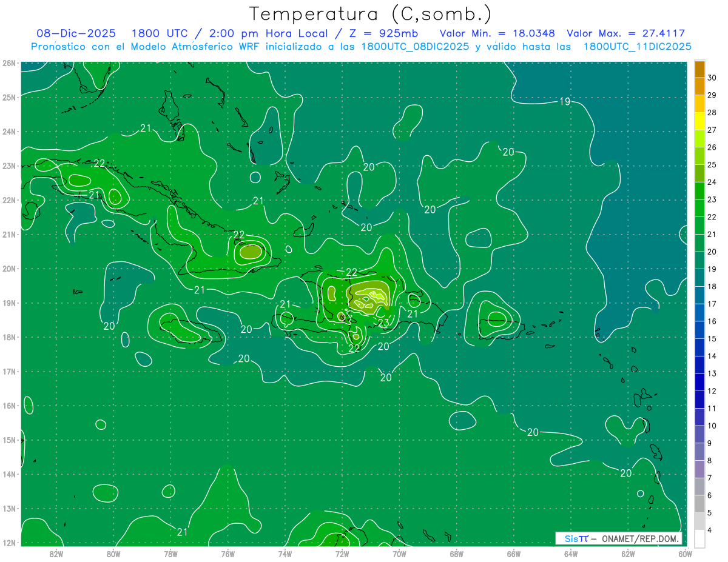
Task: Click the 23 contour label over Hispaniola
Action: click(x=383, y=323)
